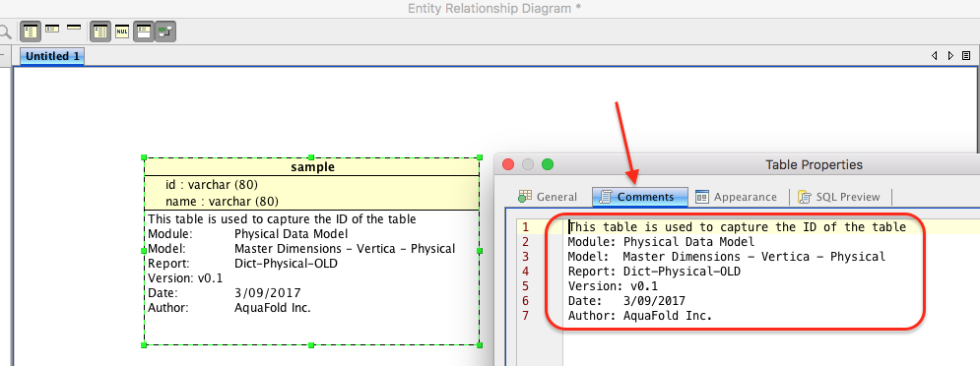This screenshot has height=366, width=980.
Task: Select the sample table header
Action: coord(312,167)
